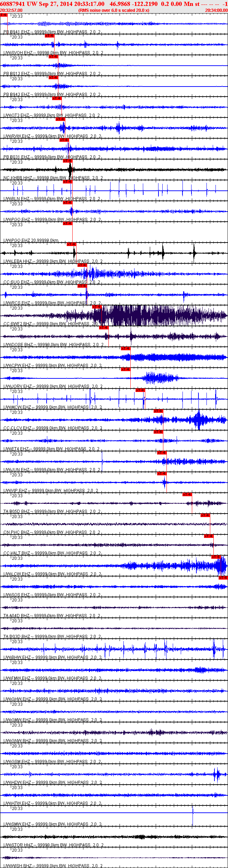This screenshot has height=868, width=228.
Task: Click the NC KHBB HHZ trace label
Action: point(54,178)
